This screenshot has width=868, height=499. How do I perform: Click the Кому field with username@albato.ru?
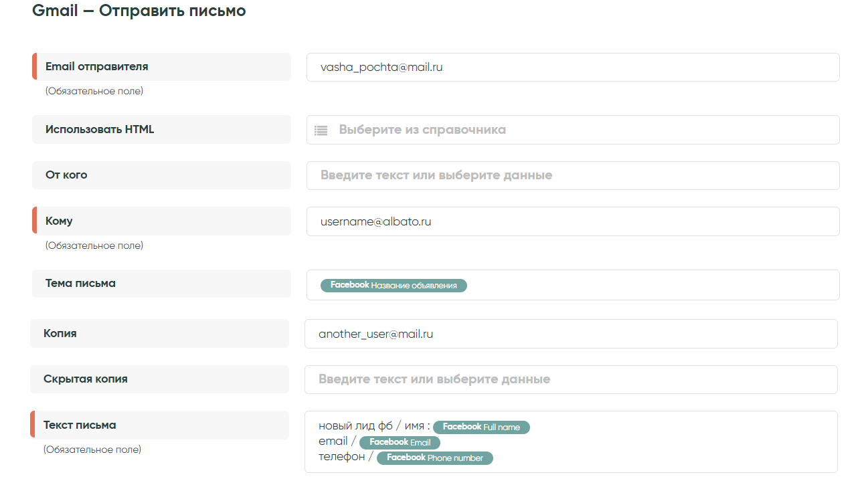(572, 221)
